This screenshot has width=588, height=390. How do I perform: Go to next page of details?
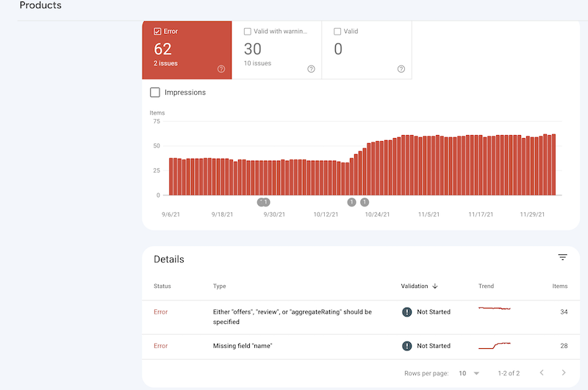(564, 373)
